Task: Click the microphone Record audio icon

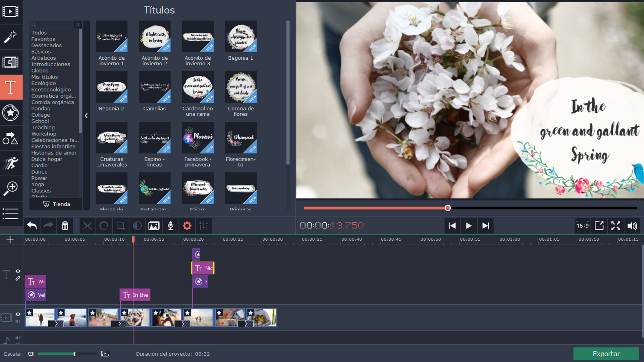Action: coord(170,226)
